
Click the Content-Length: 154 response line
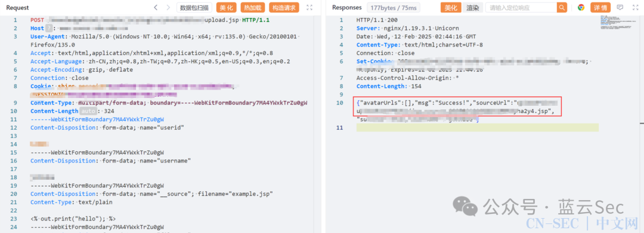(389, 86)
